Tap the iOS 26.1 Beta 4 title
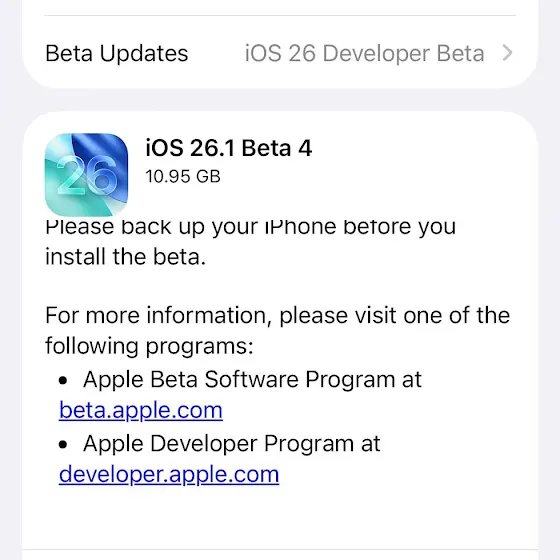The height and width of the screenshot is (560, 560). [x=229, y=148]
